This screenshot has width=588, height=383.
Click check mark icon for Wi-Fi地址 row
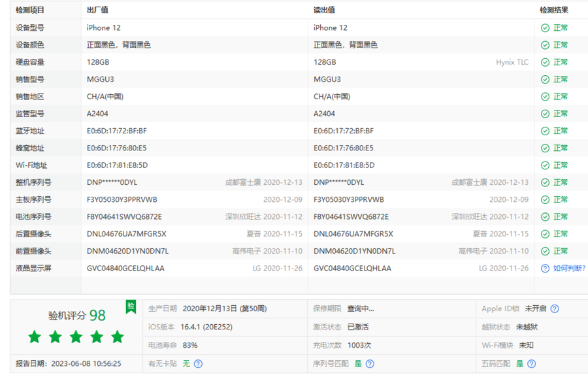click(x=545, y=165)
